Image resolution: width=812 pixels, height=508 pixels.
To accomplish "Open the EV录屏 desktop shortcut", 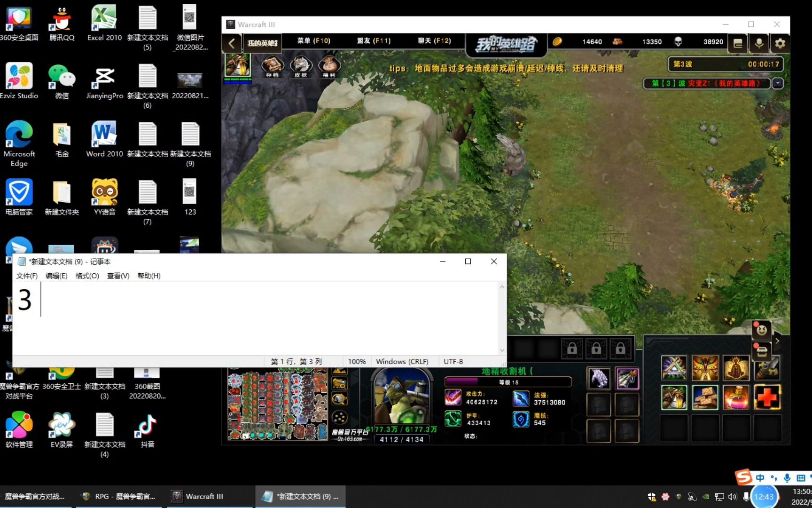I will (62, 430).
